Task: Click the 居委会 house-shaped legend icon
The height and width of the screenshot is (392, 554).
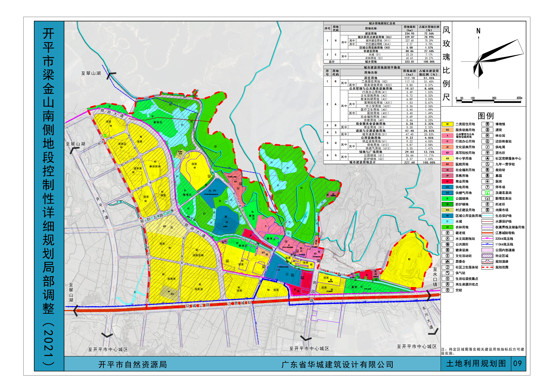Action: click(448, 261)
